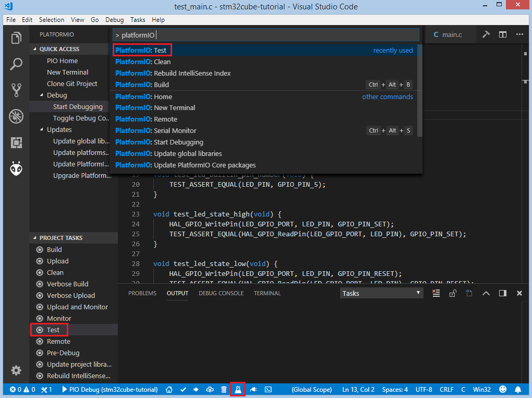Image resolution: width=532 pixels, height=398 pixels.
Task: Open the editor More Actions ellipsis
Action: (519, 34)
